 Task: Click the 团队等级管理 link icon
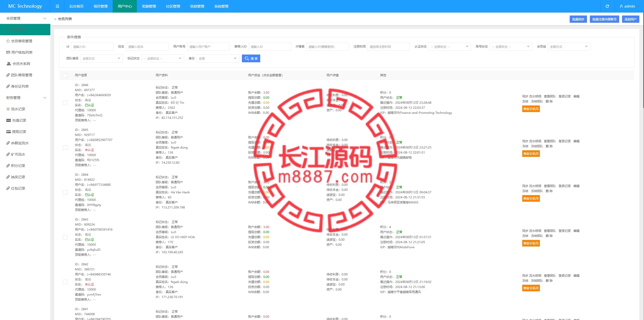[x=8, y=75]
